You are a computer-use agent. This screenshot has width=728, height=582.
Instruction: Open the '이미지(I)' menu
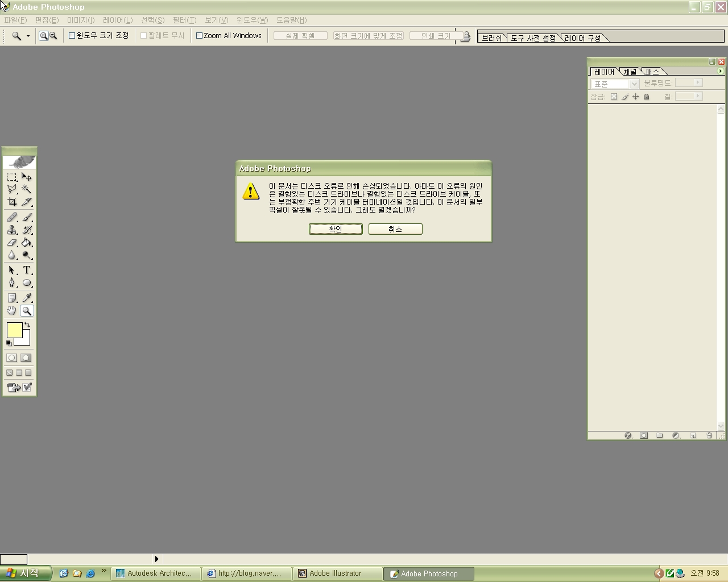click(81, 20)
